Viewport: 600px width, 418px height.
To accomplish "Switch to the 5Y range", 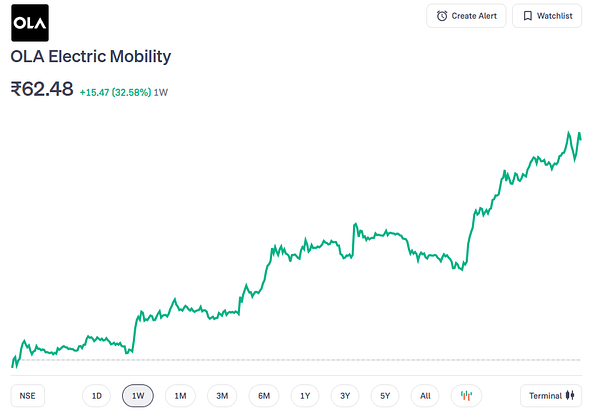I will (x=385, y=395).
